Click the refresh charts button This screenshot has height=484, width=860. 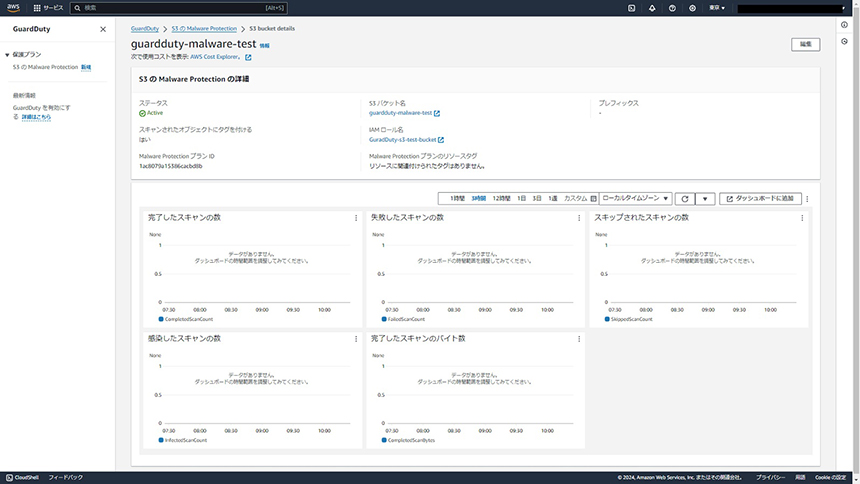(684, 199)
